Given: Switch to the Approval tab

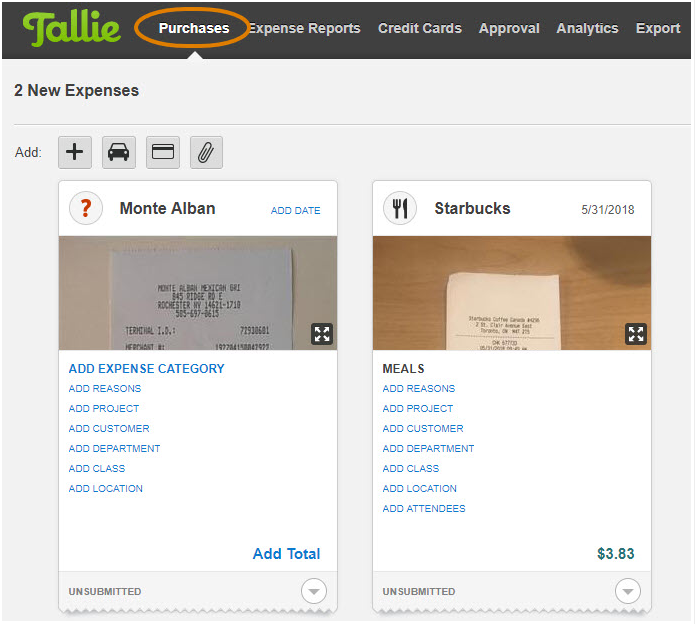Looking at the screenshot, I should [509, 28].
